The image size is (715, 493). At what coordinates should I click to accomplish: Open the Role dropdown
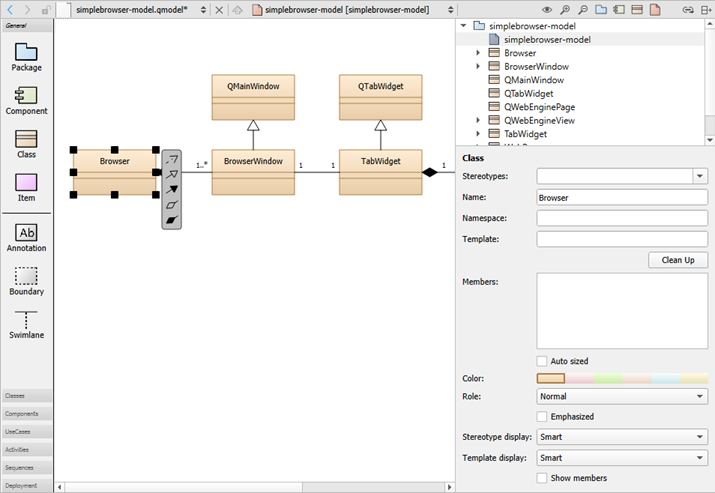tap(622, 396)
